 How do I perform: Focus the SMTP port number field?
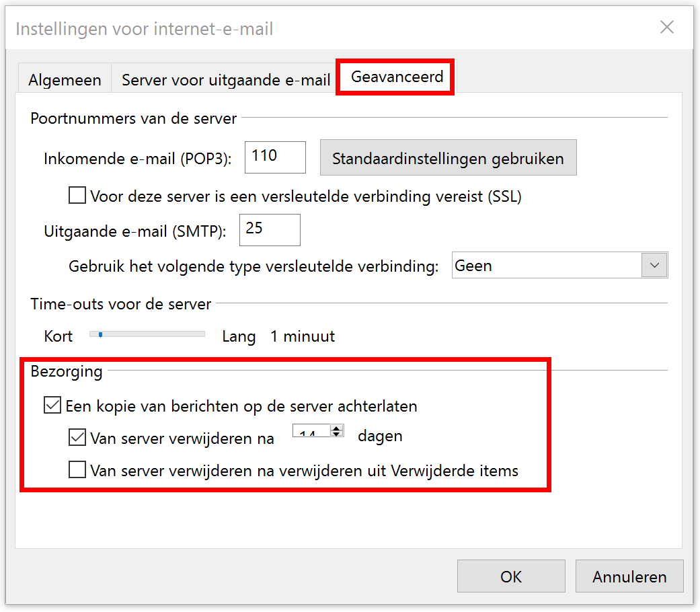pyautogui.click(x=269, y=229)
